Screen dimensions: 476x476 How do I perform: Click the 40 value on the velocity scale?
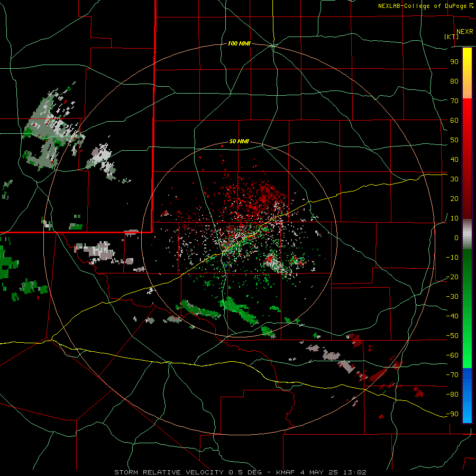click(454, 159)
